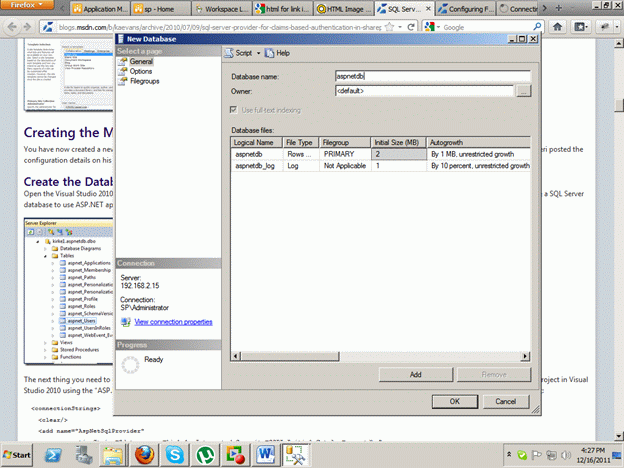Open a new tab with plus icon
Image resolution: width=624 pixels, height=468 pixels.
pos(559,8)
